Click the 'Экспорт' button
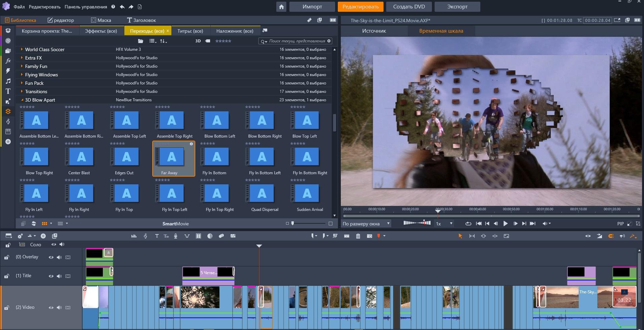 (x=457, y=7)
